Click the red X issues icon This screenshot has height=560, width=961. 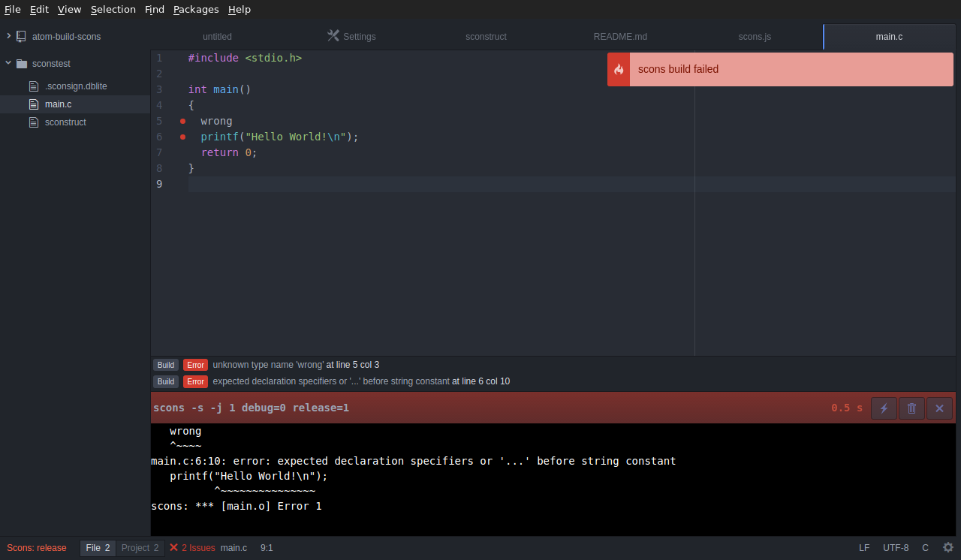[x=173, y=547]
